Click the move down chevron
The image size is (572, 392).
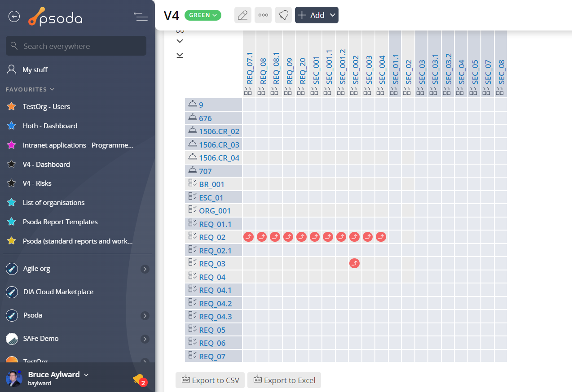click(x=180, y=41)
